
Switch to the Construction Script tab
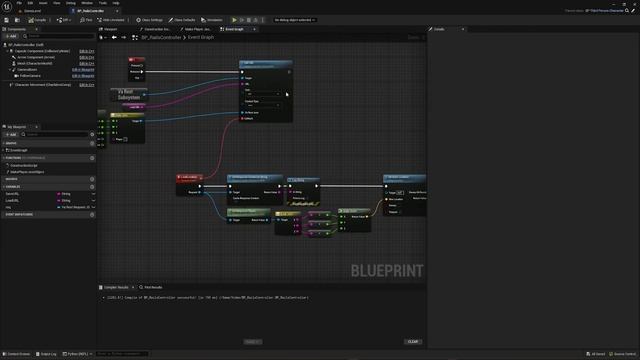pos(155,29)
